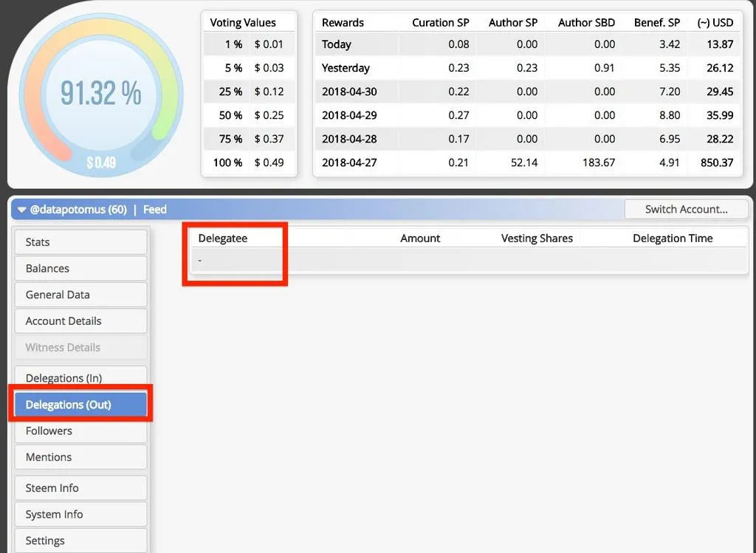Show General Data panel
This screenshot has height=553, width=756.
coord(80,295)
